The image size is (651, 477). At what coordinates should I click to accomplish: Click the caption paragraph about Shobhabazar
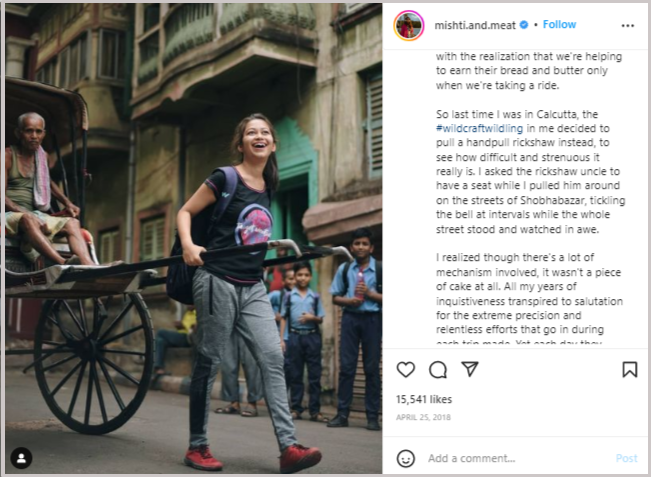[530, 171]
